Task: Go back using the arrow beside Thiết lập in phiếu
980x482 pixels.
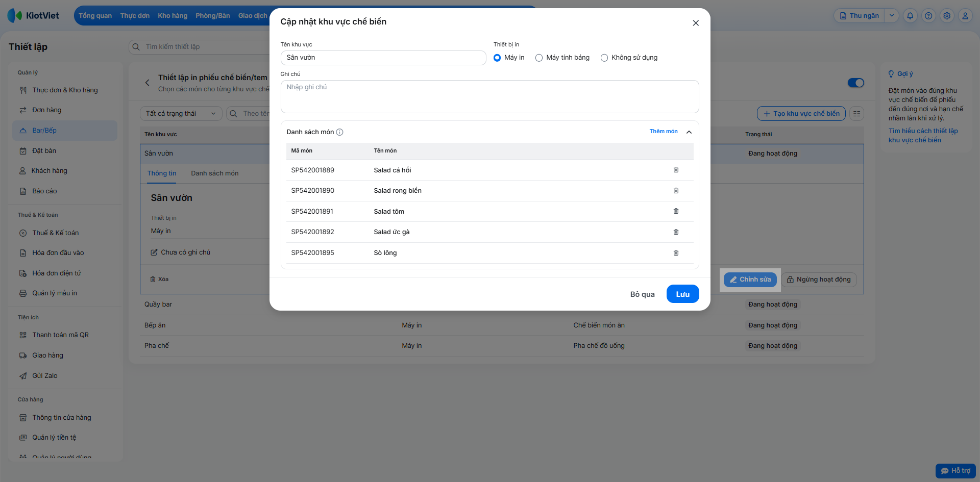Action: tap(147, 83)
